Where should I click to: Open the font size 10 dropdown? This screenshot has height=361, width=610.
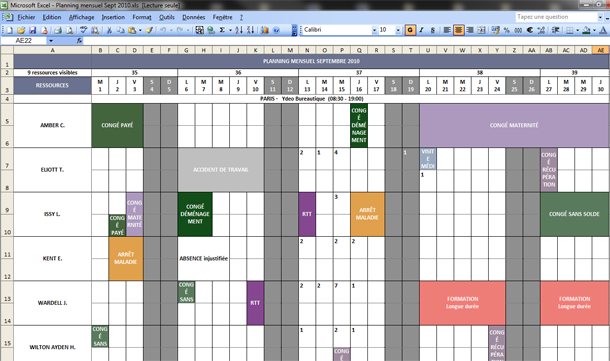pyautogui.click(x=398, y=30)
